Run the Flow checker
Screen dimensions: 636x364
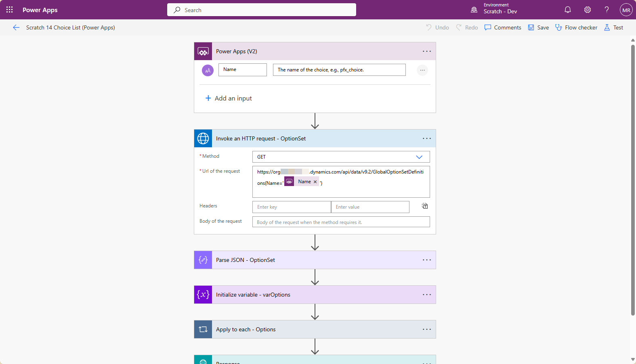click(x=576, y=27)
